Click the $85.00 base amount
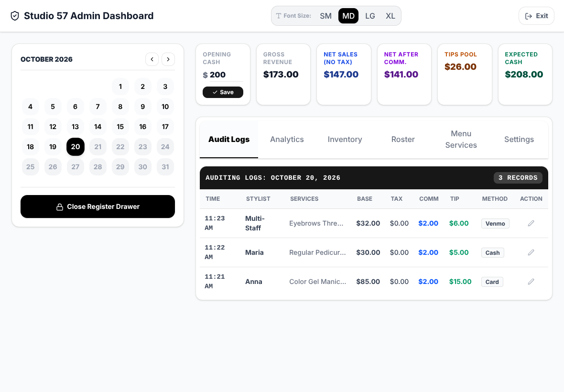The height and width of the screenshot is (392, 564). [368, 282]
